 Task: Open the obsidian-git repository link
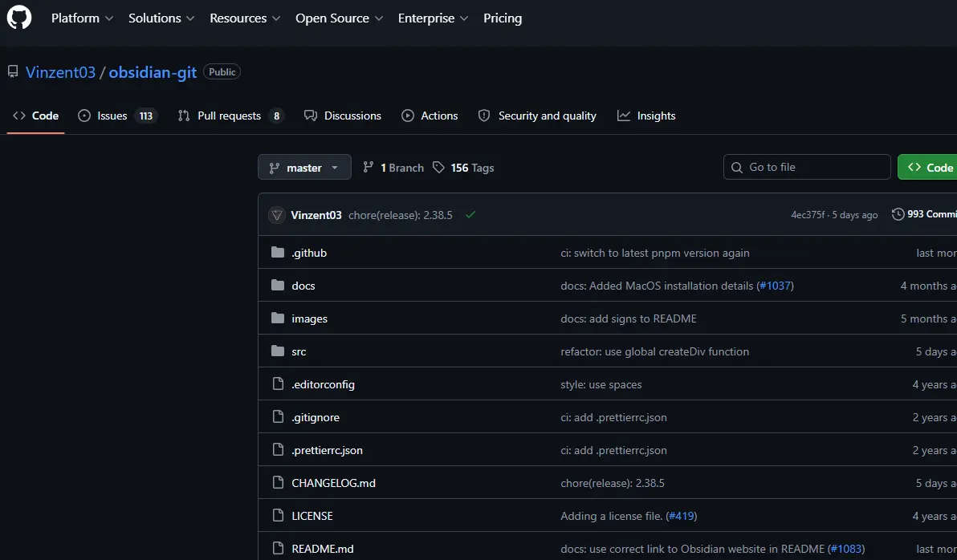click(153, 72)
